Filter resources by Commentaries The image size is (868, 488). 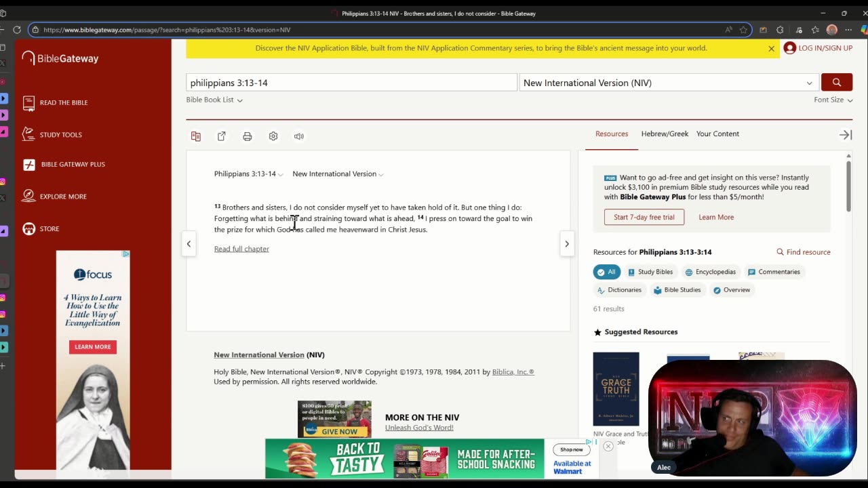[774, 272]
